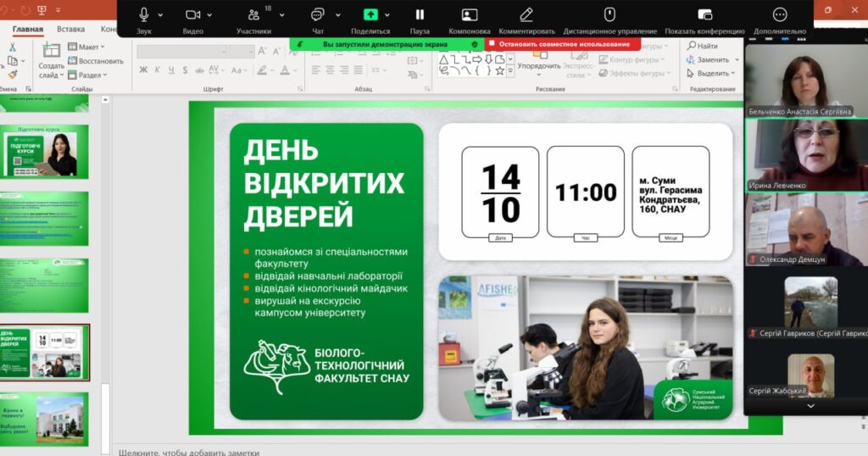
Task: Expand the arrow next to Звук
Action: [x=161, y=14]
